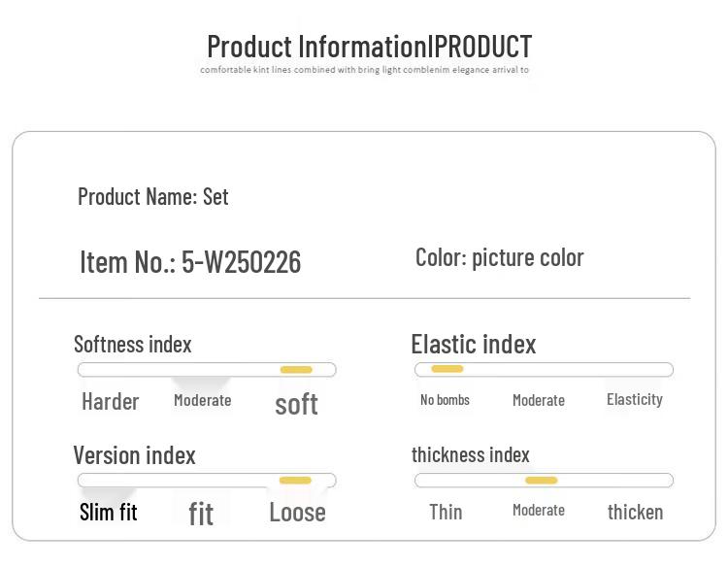Select the Thin thickness label
The height and width of the screenshot is (567, 728).
tap(446, 512)
